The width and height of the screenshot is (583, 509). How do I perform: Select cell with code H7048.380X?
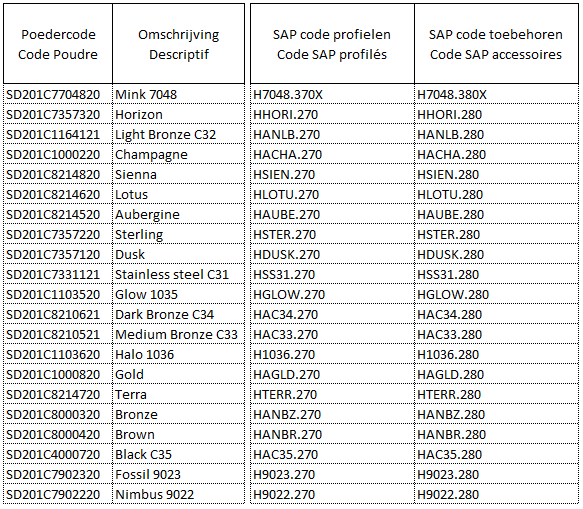click(496, 94)
